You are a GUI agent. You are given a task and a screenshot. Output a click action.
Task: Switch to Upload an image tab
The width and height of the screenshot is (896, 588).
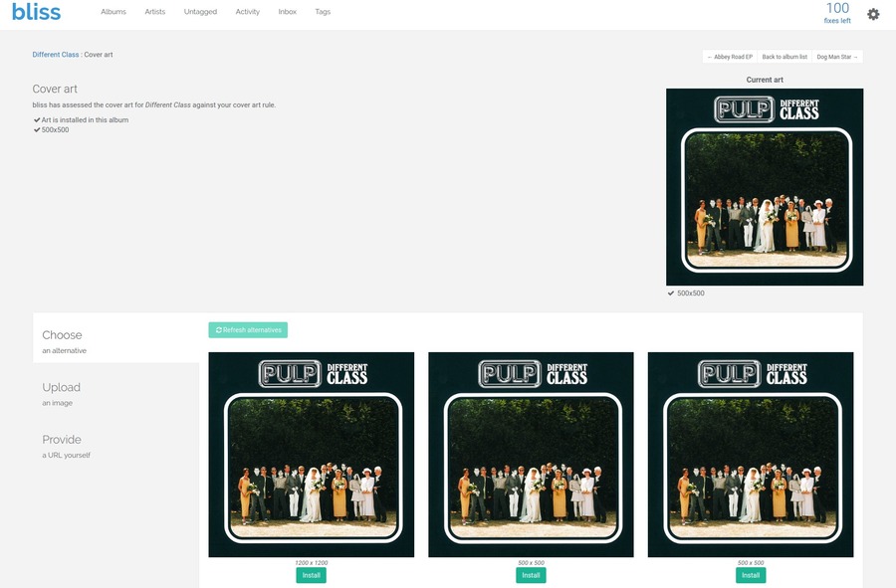[116, 393]
